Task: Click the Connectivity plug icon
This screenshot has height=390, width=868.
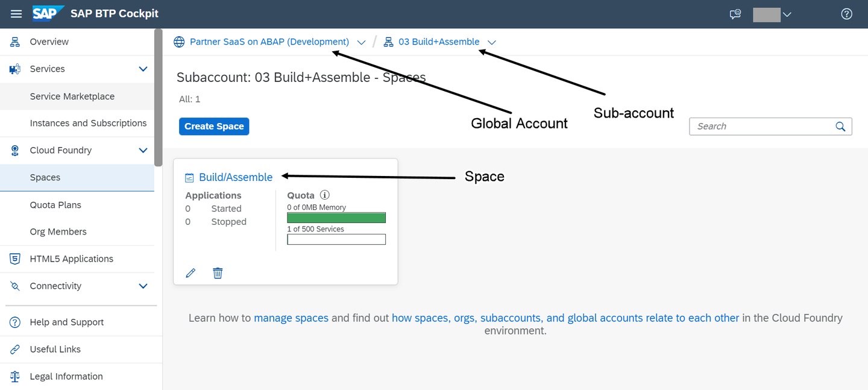Action: [15, 286]
